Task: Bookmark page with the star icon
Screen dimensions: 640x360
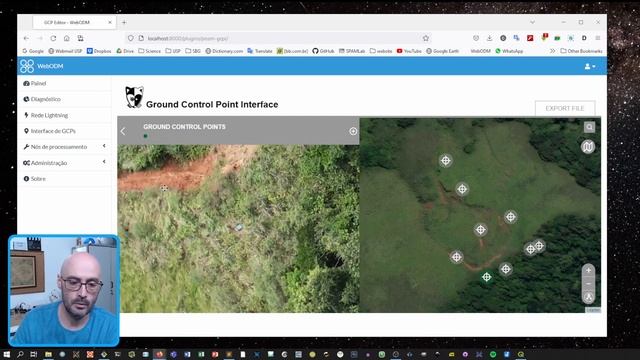Action: (x=426, y=38)
